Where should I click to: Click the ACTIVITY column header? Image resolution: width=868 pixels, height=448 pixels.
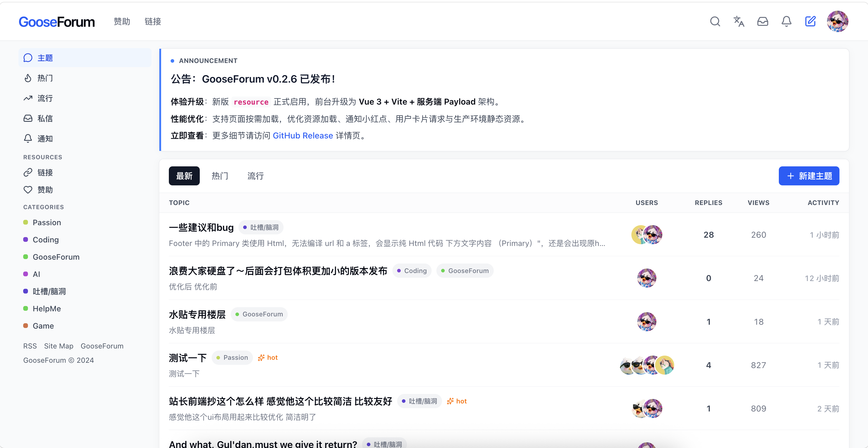[x=823, y=203]
